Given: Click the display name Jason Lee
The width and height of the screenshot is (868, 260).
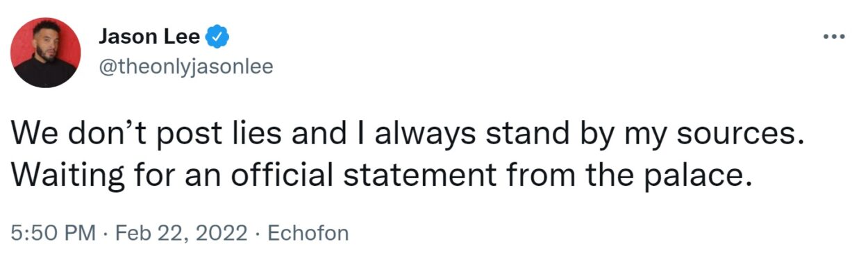Looking at the screenshot, I should [149, 37].
